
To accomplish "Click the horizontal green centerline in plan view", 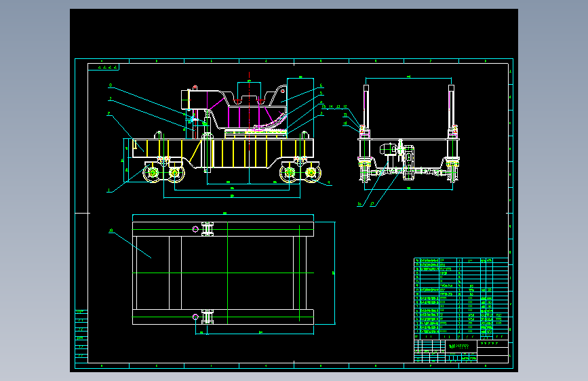I will point(223,273).
